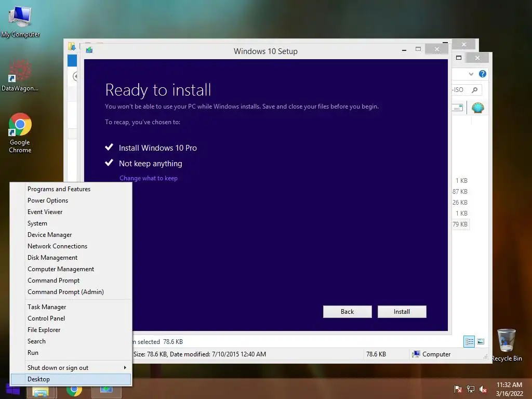Switch Explorer to details view icon
This screenshot has height=399, width=532.
(469, 341)
